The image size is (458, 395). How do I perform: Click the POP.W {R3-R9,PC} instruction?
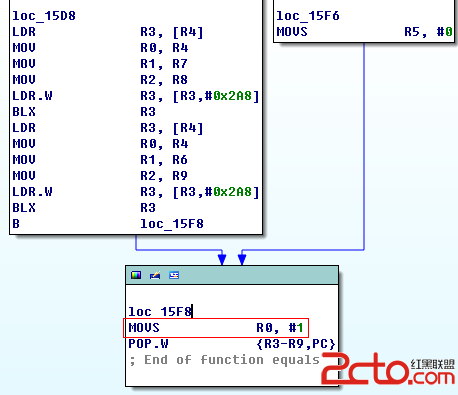232,344
